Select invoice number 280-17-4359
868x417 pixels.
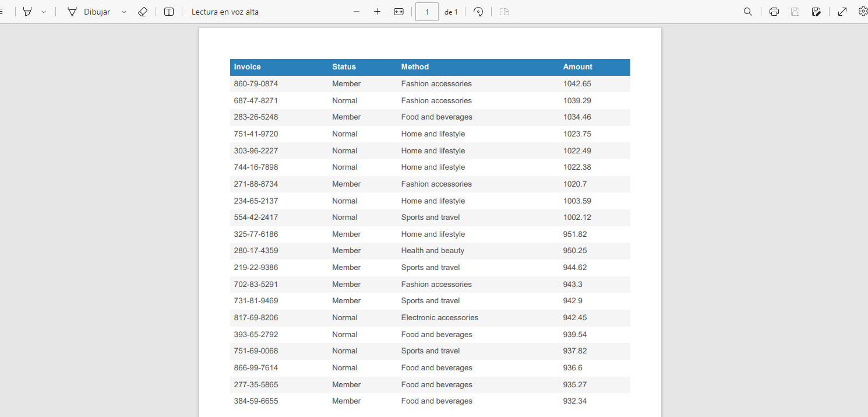coord(256,251)
